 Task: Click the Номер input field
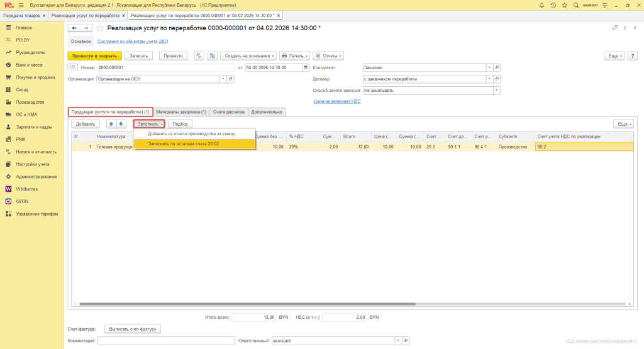(x=166, y=67)
